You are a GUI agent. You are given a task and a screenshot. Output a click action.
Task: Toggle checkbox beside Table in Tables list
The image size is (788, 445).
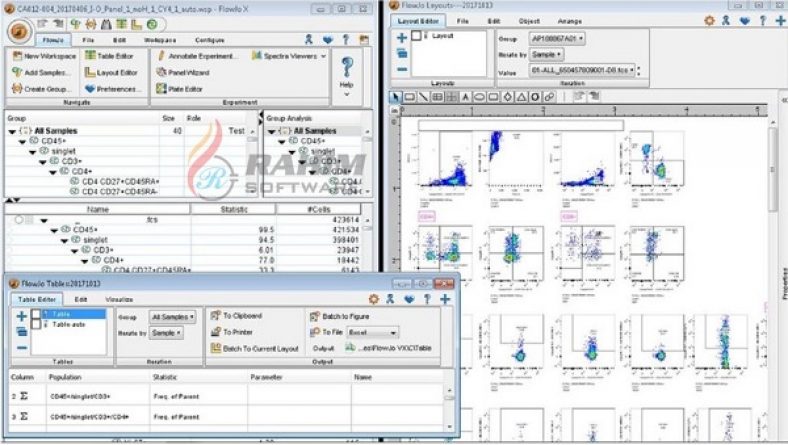pos(36,315)
